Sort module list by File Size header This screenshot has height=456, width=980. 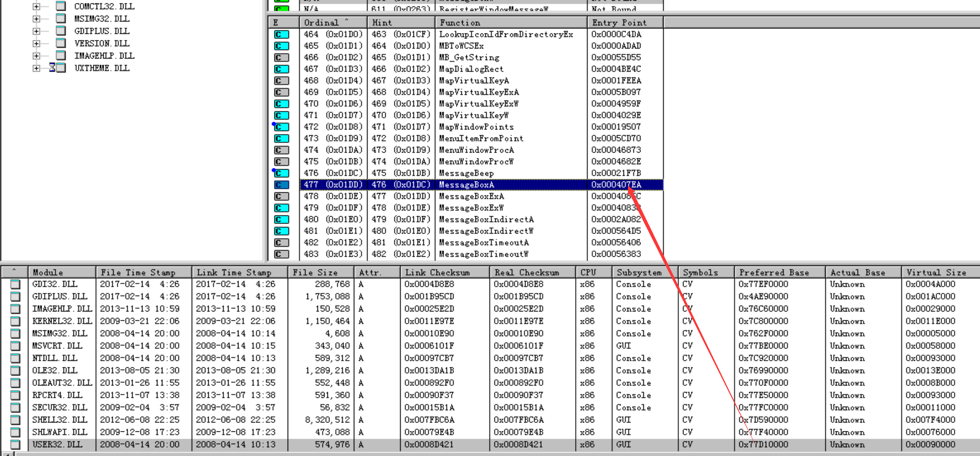point(321,272)
